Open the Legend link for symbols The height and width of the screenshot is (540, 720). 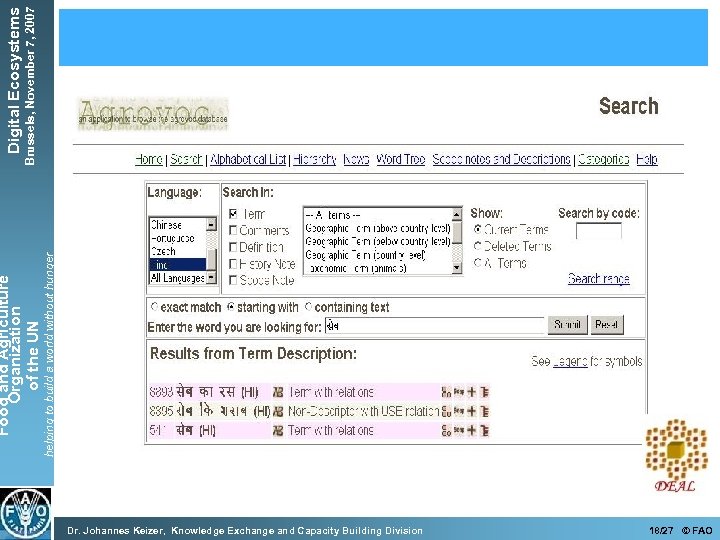570,361
